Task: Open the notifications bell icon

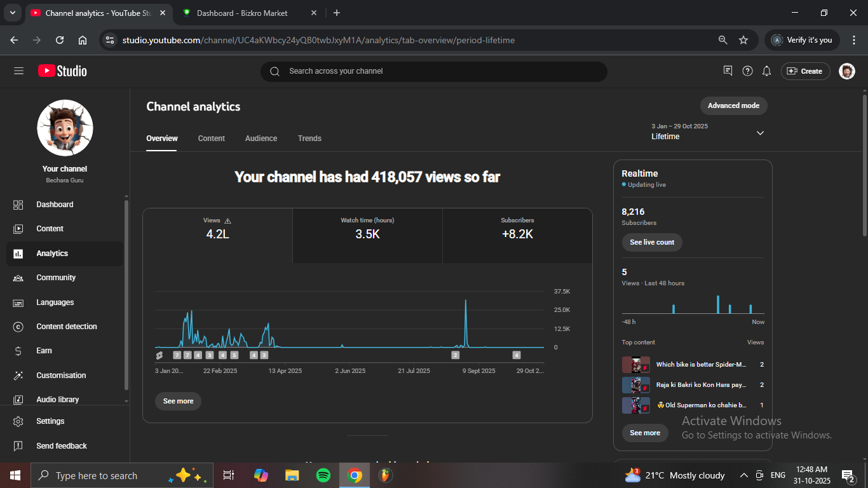Action: [x=767, y=71]
